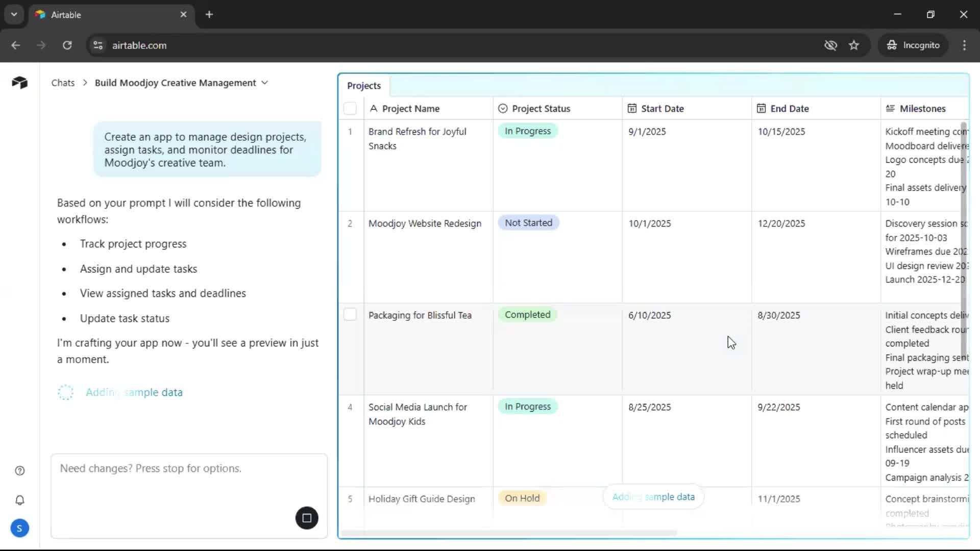980x551 pixels.
Task: Check the Packaging for Blissful Tea row checkbox
Action: pyautogui.click(x=350, y=315)
